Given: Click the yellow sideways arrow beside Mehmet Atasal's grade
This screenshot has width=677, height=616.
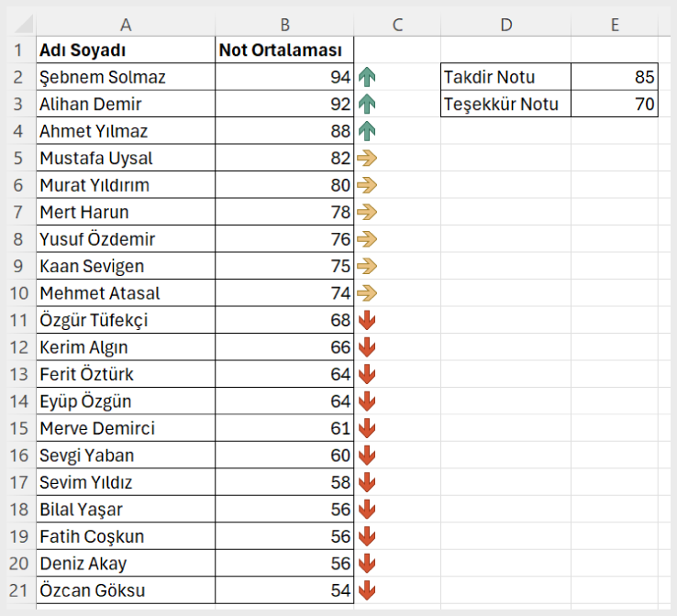Looking at the screenshot, I should click(x=367, y=293).
